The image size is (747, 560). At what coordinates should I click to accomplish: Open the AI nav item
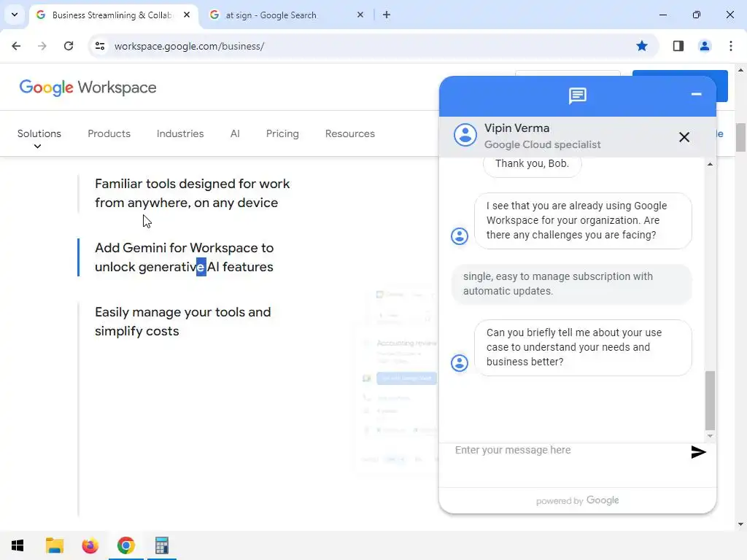[x=235, y=134]
